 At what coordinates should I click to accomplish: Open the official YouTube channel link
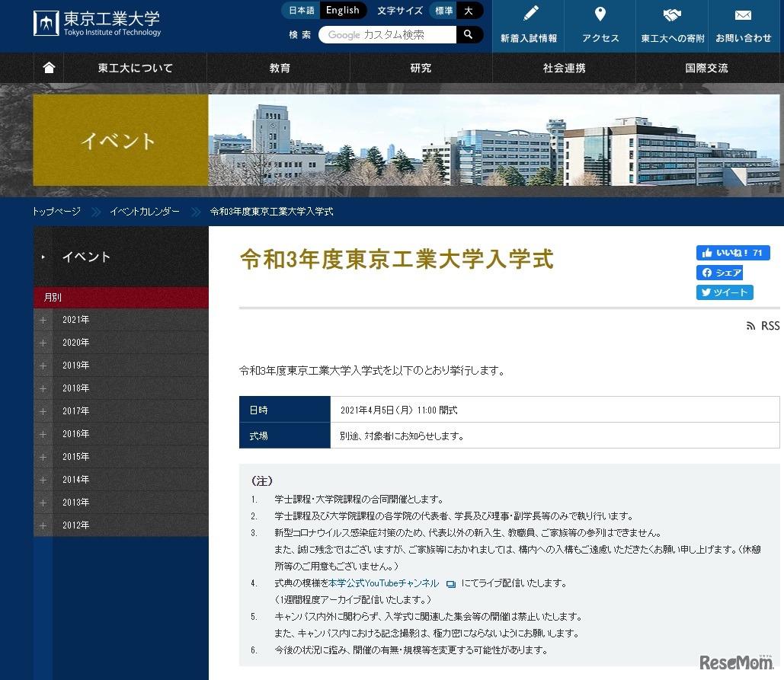coord(384,583)
